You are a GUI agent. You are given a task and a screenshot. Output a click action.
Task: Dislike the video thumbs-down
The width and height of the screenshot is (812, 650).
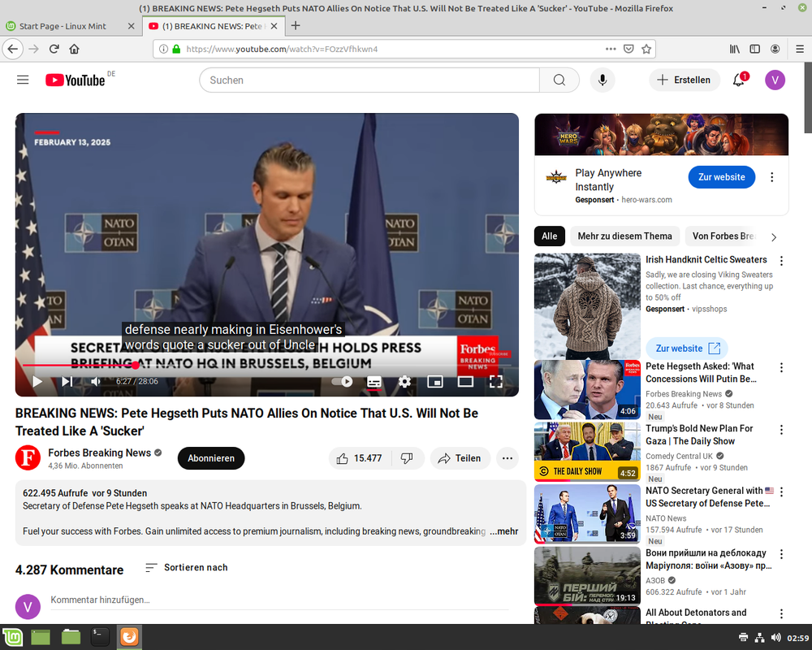[408, 458]
